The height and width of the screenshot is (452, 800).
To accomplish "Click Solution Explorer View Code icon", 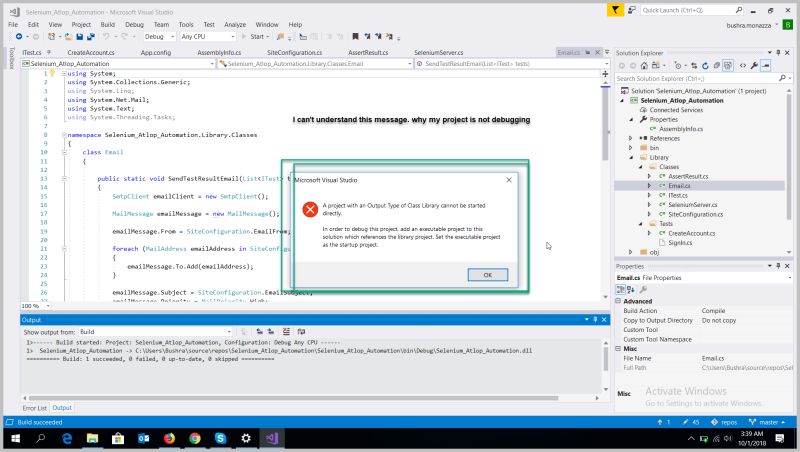I will (743, 66).
